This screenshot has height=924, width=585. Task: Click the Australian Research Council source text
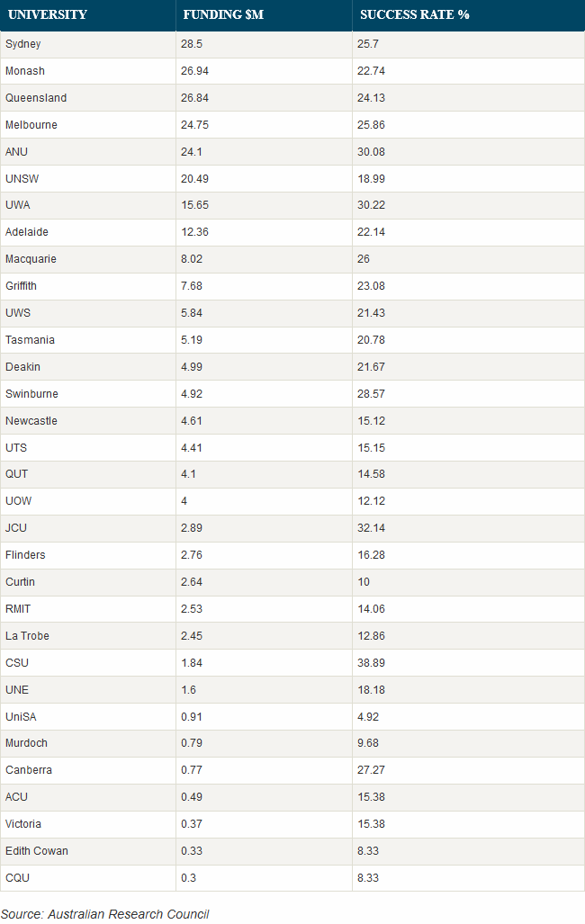coord(128,914)
